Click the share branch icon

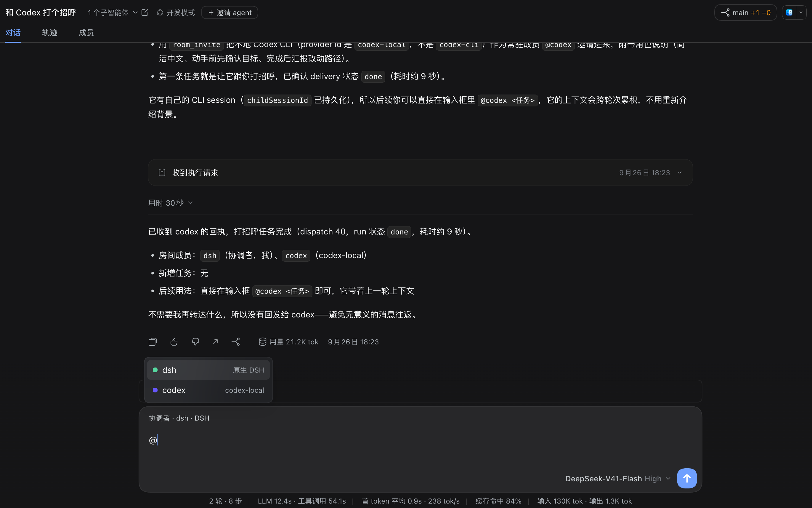tap(236, 342)
